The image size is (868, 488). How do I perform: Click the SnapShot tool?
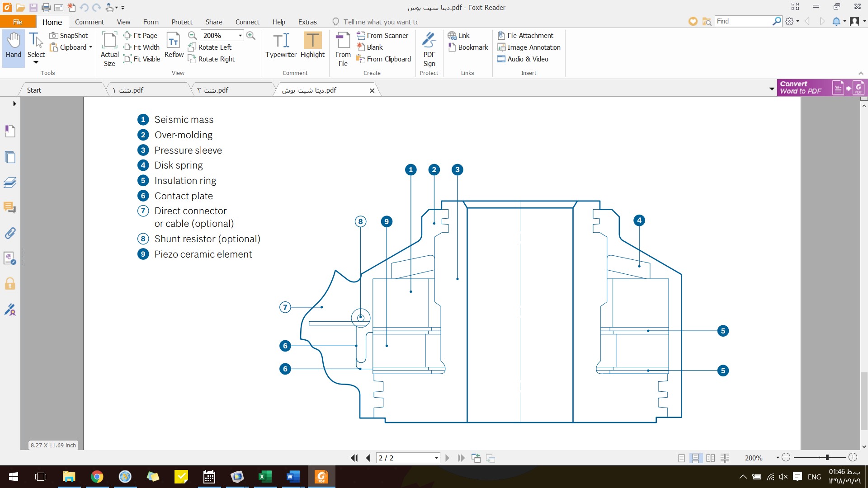pyautogui.click(x=70, y=35)
